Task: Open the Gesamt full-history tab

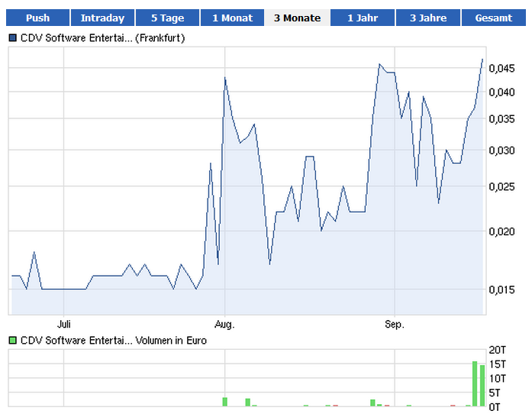Action: tap(493, 18)
